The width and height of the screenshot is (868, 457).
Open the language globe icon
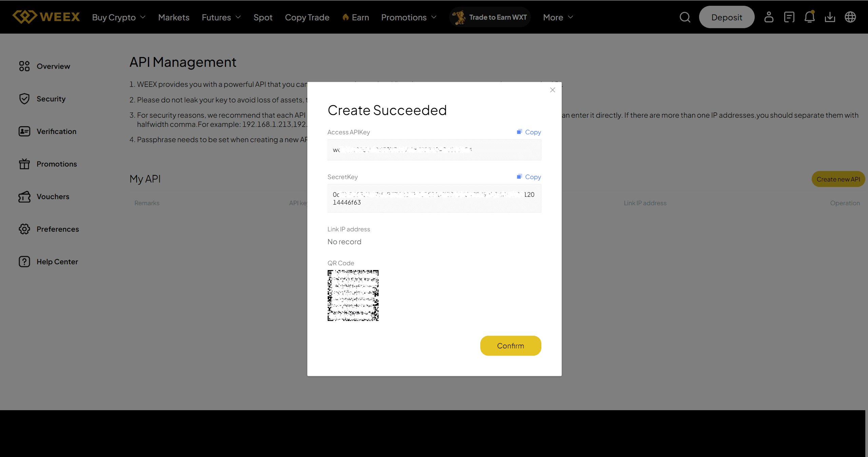(850, 17)
